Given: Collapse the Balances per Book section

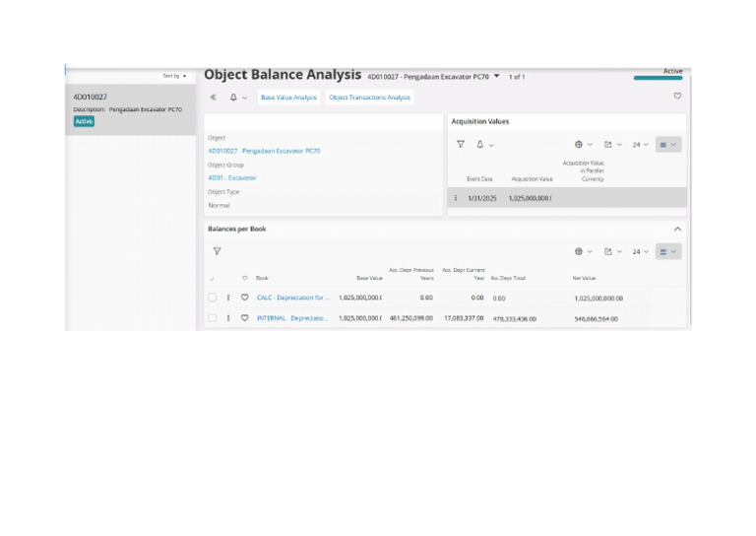Looking at the screenshot, I should coord(677,229).
